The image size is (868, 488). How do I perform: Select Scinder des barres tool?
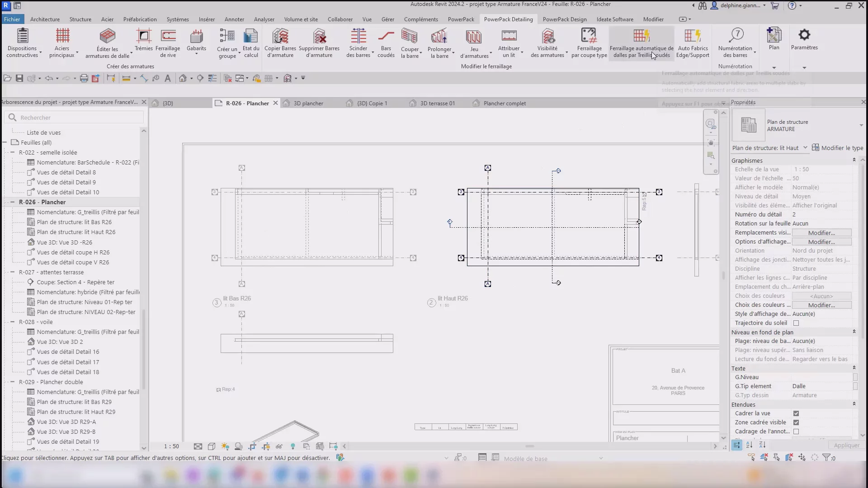(359, 43)
